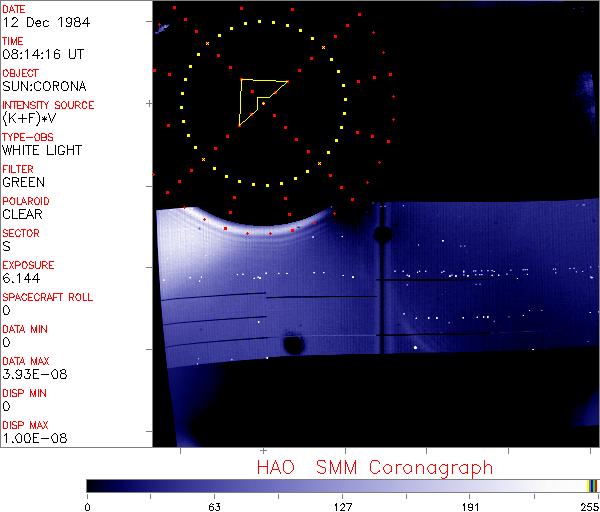Click the dark circular blob on the vertical bar
This screenshot has width=600, height=512.
383,234
